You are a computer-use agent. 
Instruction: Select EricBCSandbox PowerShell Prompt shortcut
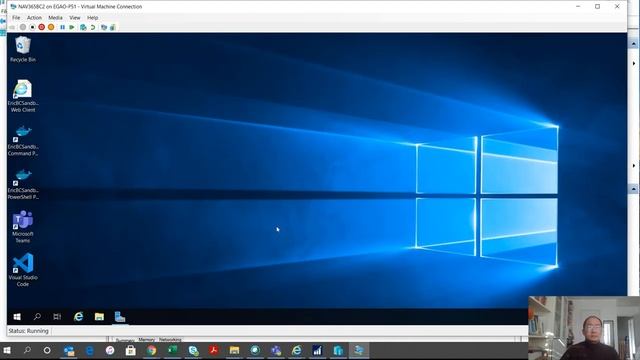(23, 184)
